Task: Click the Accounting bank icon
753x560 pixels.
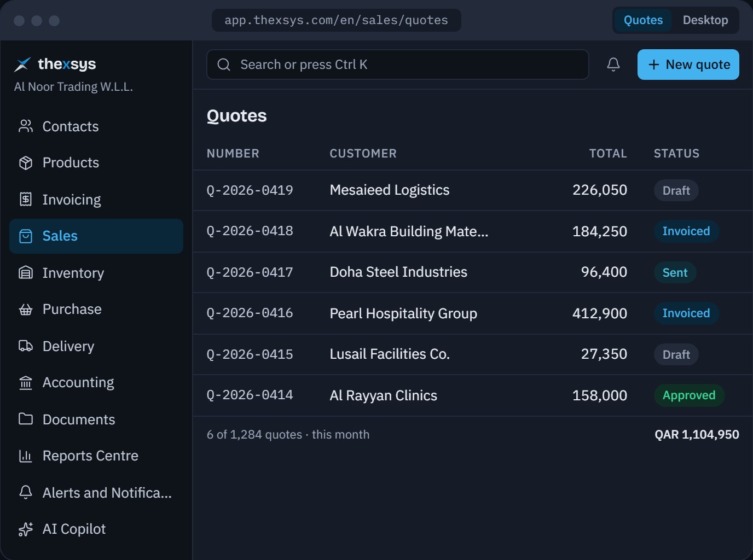Action: [26, 383]
